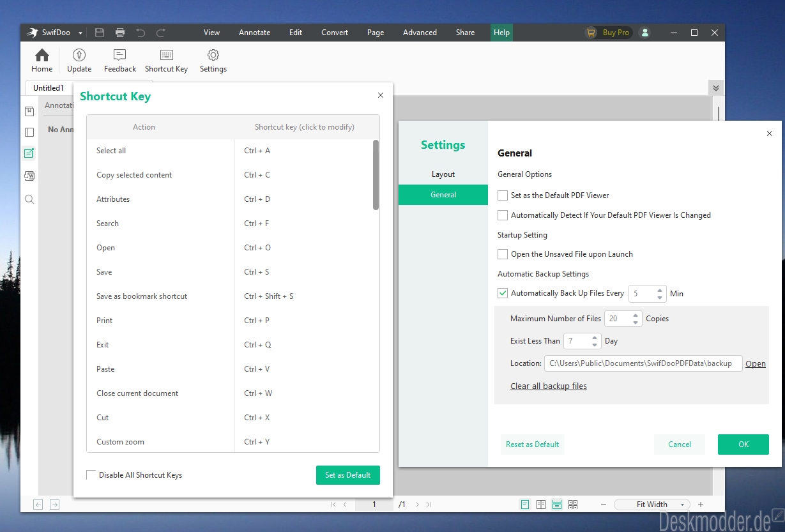The width and height of the screenshot is (785, 532).
Task: Switch to Layout in Settings sidebar
Action: tap(443, 174)
